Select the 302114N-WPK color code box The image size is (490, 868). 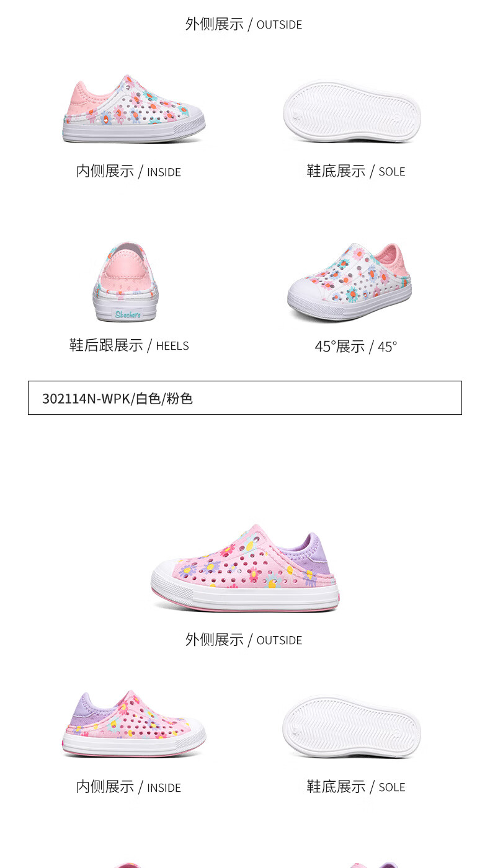pyautogui.click(x=245, y=397)
